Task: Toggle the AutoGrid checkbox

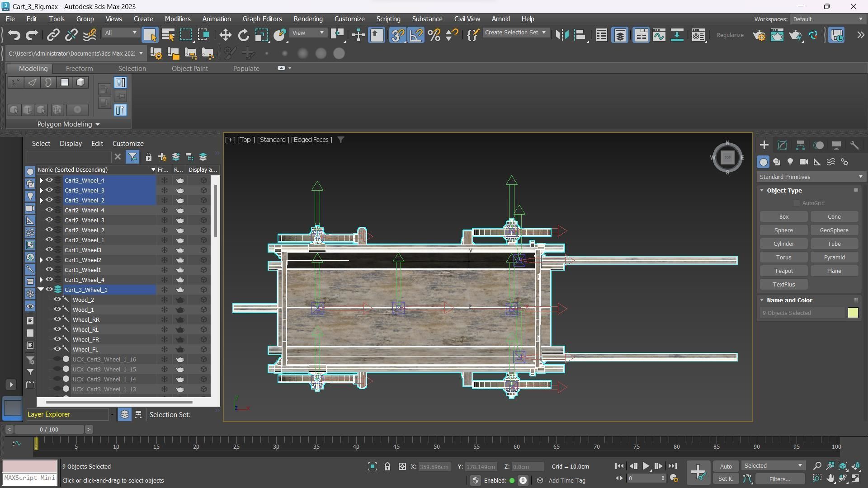Action: click(x=797, y=203)
